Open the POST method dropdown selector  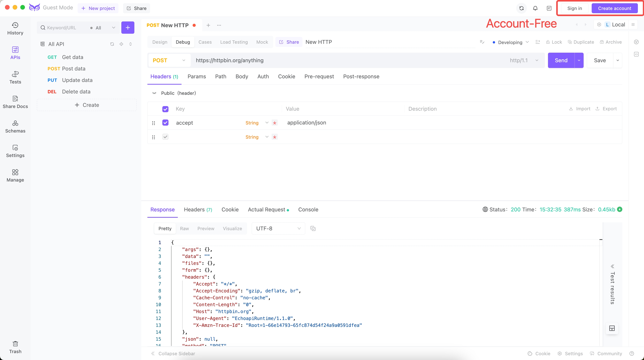pyautogui.click(x=169, y=60)
